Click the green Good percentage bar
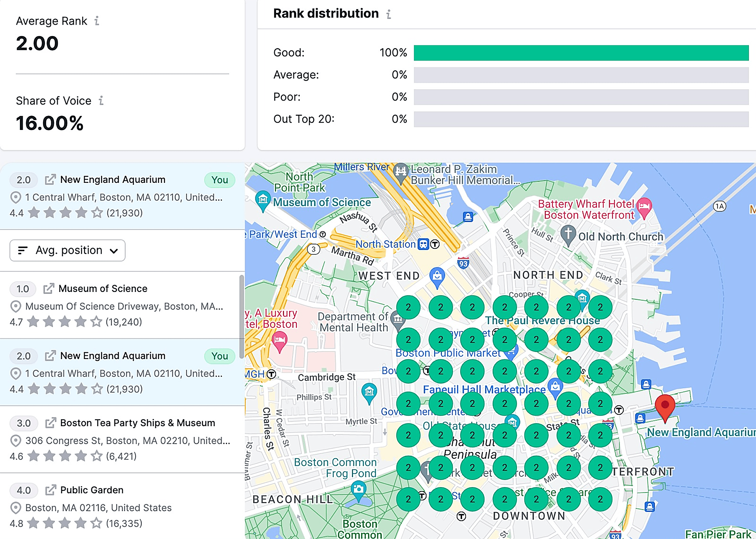 (x=581, y=52)
